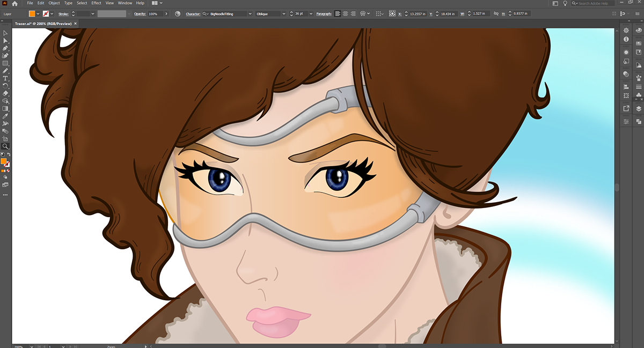Click the orange Fill box in tools panel
This screenshot has height=348, width=644.
click(x=4, y=161)
